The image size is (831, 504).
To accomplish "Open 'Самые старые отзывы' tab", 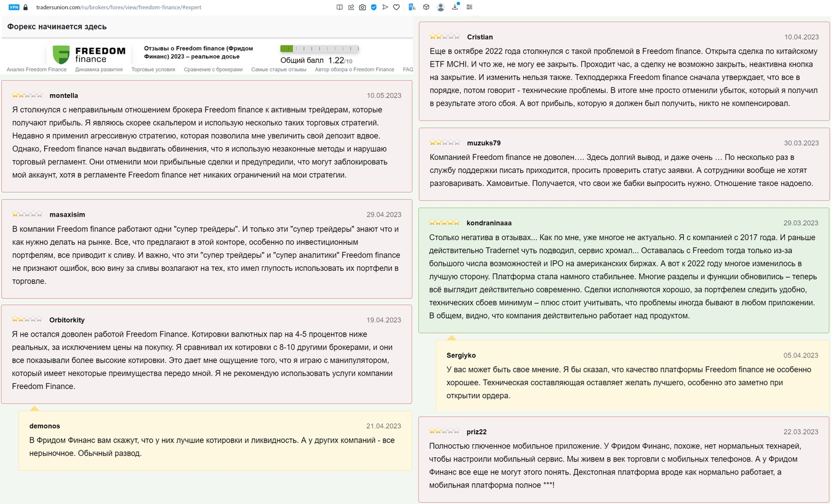I will (279, 70).
